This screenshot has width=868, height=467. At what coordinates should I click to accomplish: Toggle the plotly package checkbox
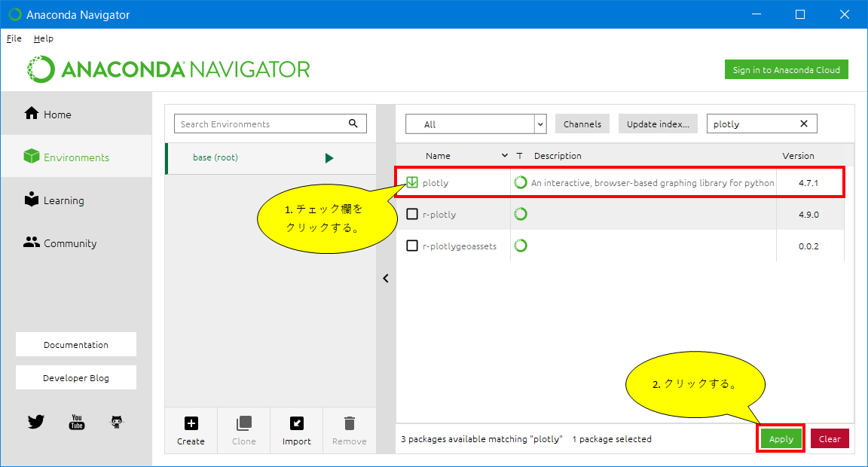[412, 182]
